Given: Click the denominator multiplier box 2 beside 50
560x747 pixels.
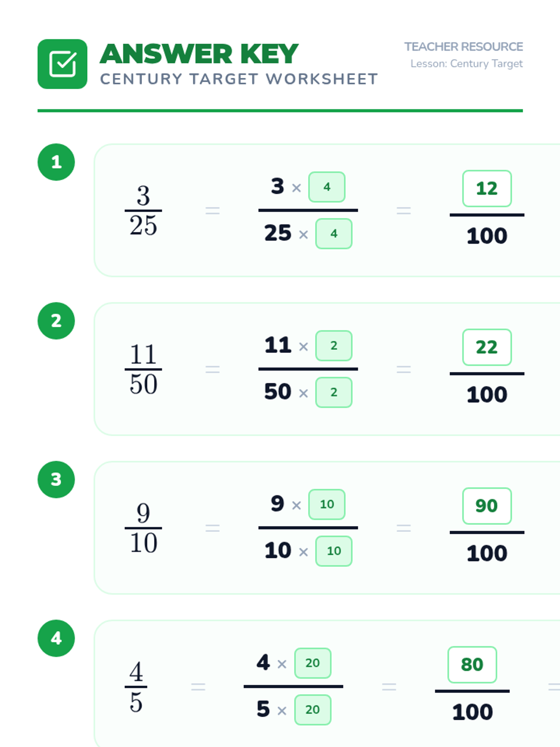Looking at the screenshot, I should (334, 392).
